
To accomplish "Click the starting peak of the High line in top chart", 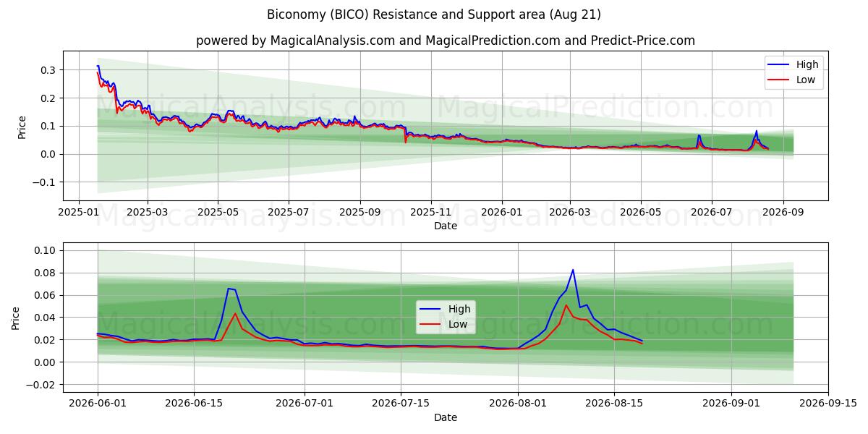I will (x=98, y=66).
